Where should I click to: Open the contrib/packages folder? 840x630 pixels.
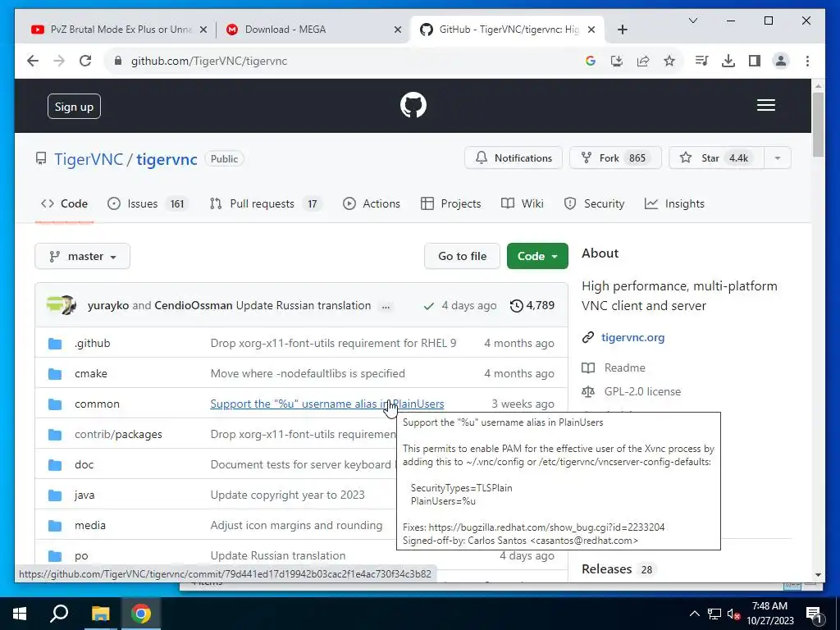tap(118, 435)
